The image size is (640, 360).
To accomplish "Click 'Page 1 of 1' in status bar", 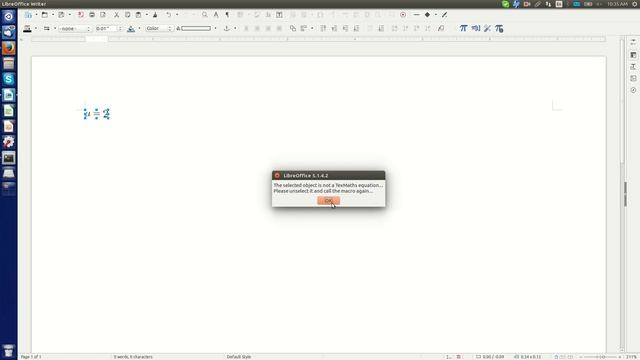I will coord(31,357).
